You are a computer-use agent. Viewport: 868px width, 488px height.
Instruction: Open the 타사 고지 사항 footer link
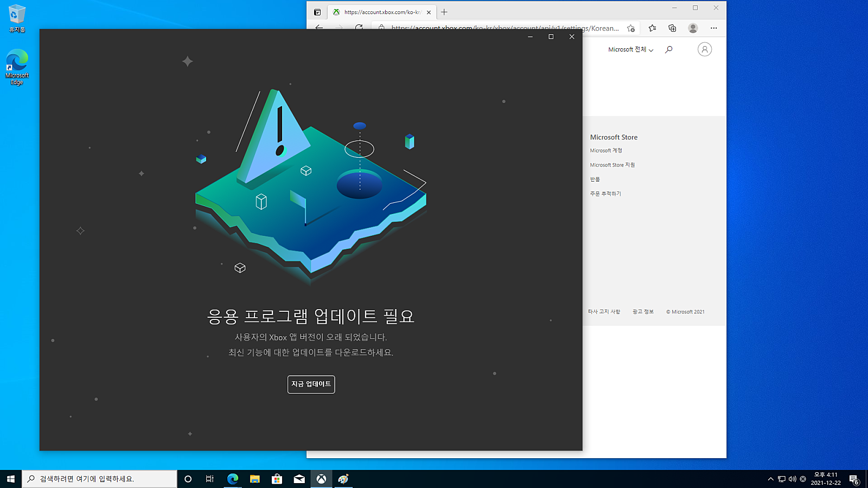coord(604,312)
